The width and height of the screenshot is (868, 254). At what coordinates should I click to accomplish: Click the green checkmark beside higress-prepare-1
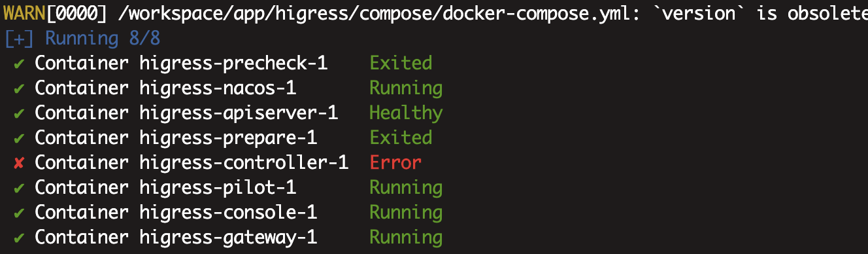coord(20,138)
